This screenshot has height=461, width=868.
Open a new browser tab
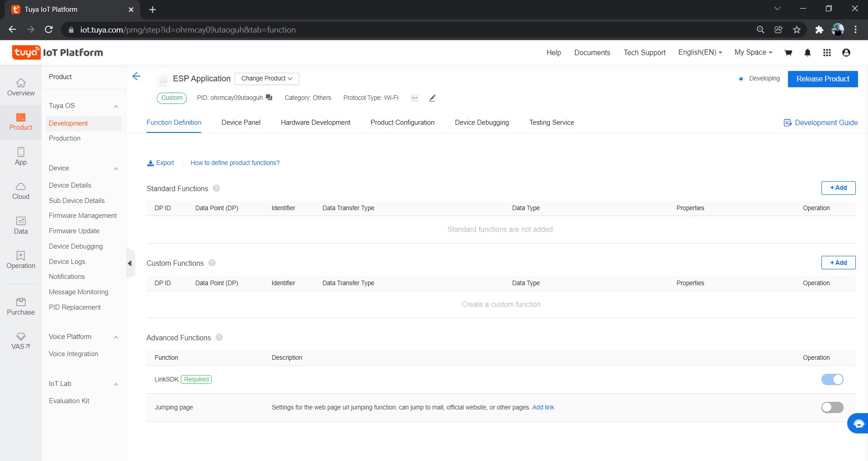(152, 9)
